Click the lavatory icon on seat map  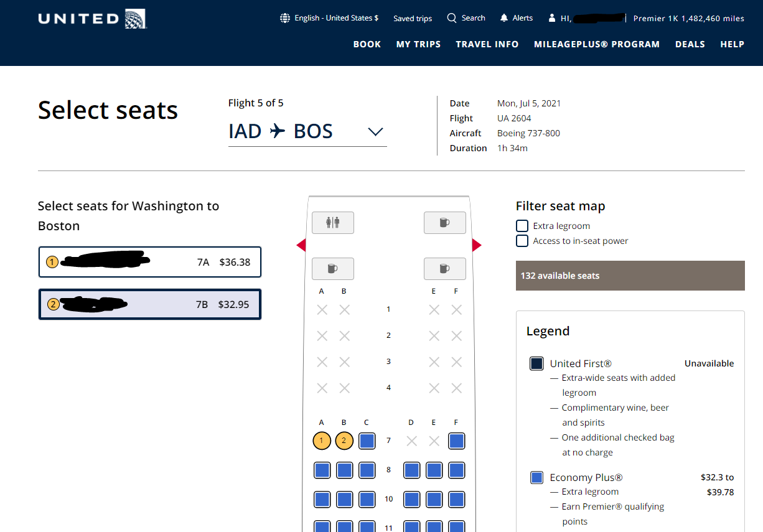coord(333,223)
